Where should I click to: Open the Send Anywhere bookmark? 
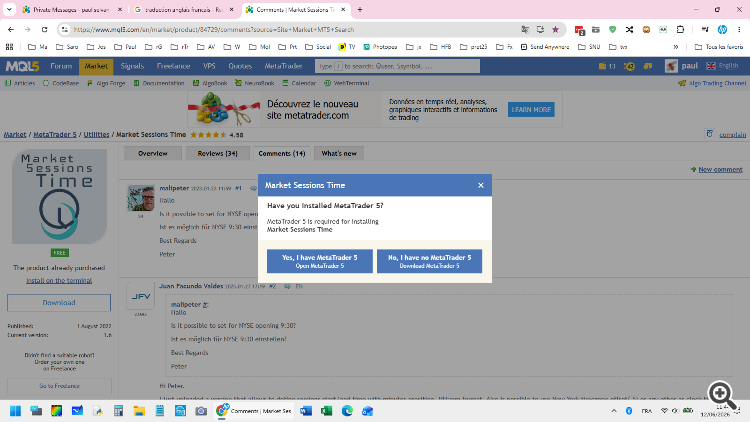click(x=544, y=47)
